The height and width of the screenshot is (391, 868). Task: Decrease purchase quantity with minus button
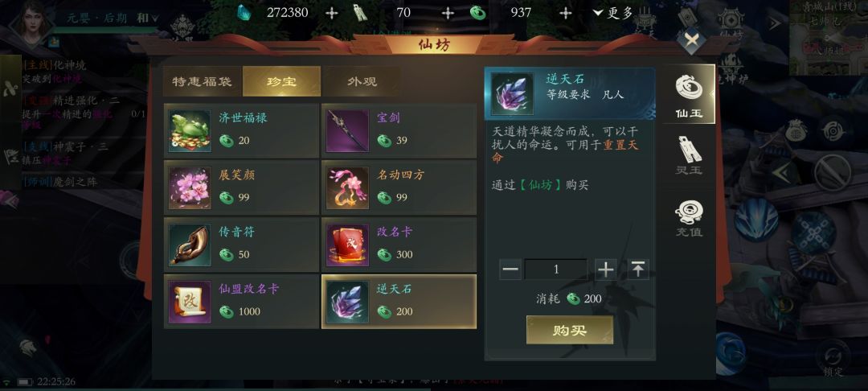[x=510, y=270]
